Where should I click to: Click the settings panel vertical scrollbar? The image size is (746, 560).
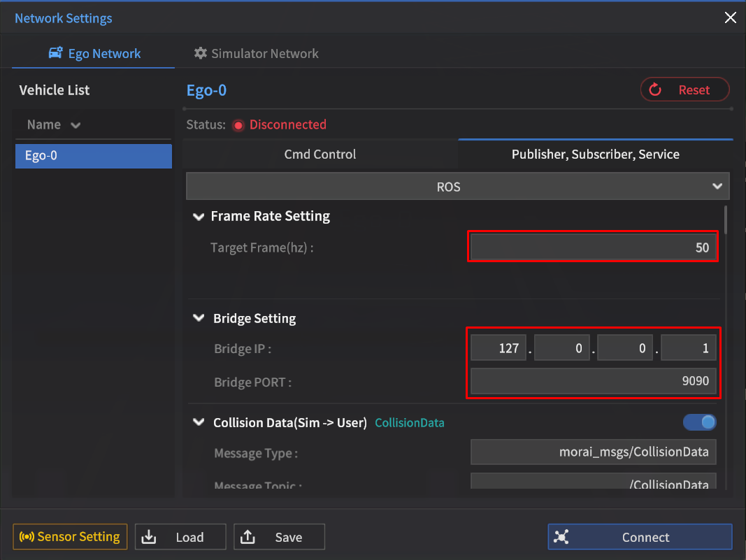click(726, 220)
